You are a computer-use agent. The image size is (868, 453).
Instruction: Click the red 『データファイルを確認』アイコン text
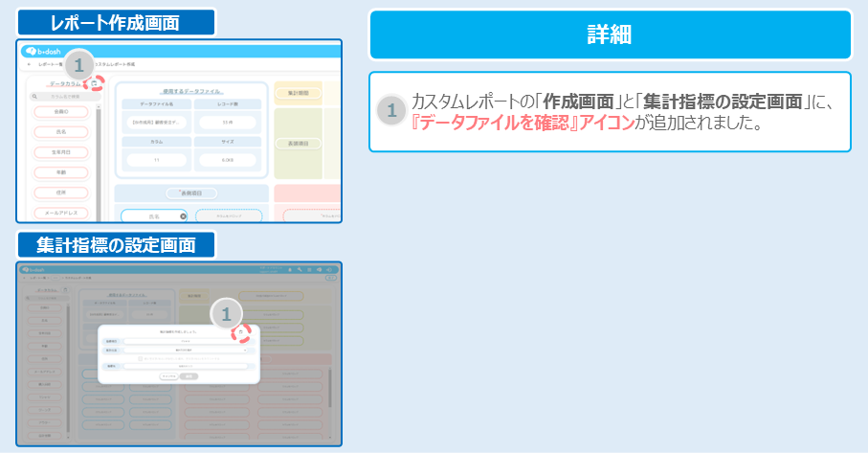tap(522, 123)
